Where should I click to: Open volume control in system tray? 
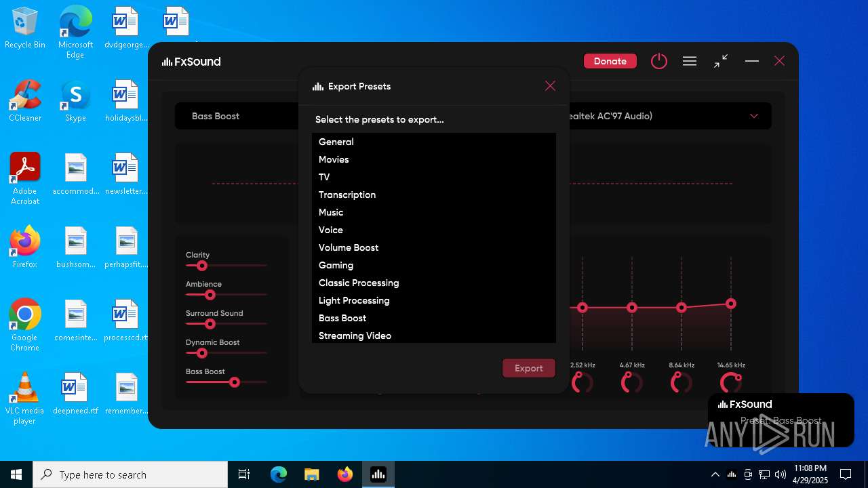coord(781,474)
